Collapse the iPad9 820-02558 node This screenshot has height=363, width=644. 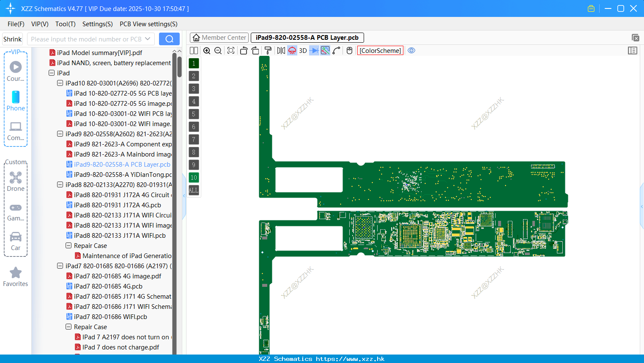[x=60, y=134]
